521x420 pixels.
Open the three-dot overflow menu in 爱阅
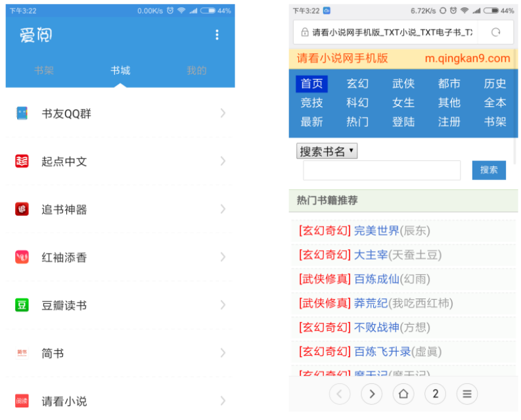click(x=217, y=35)
